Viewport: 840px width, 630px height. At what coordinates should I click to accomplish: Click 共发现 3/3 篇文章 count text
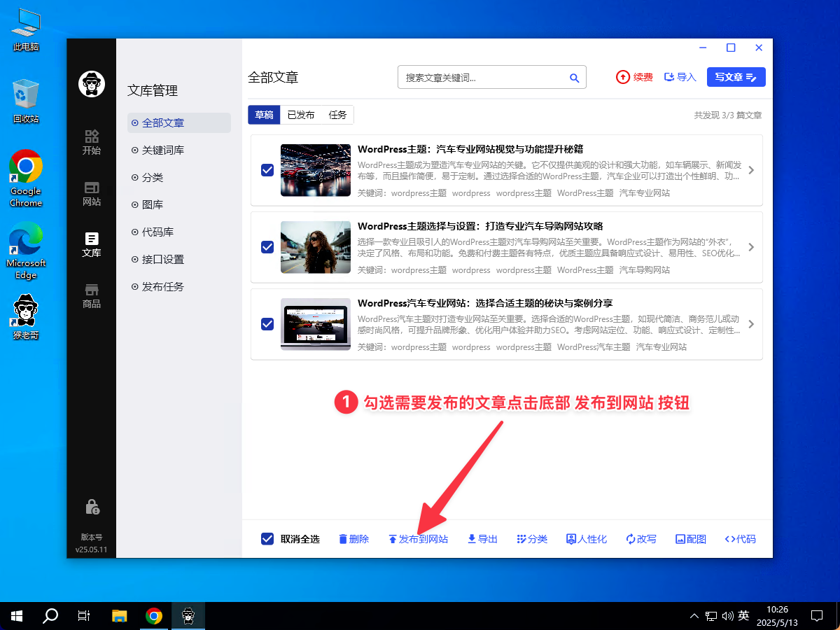point(728,115)
